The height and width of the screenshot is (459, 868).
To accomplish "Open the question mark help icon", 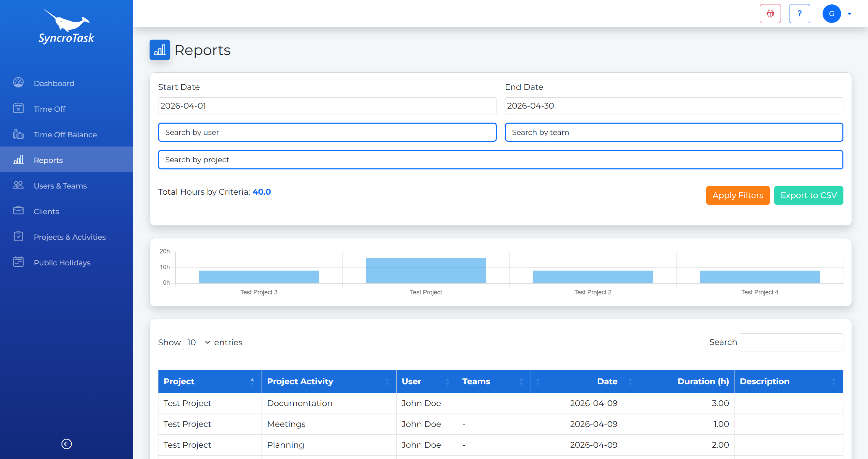I will pyautogui.click(x=799, y=14).
